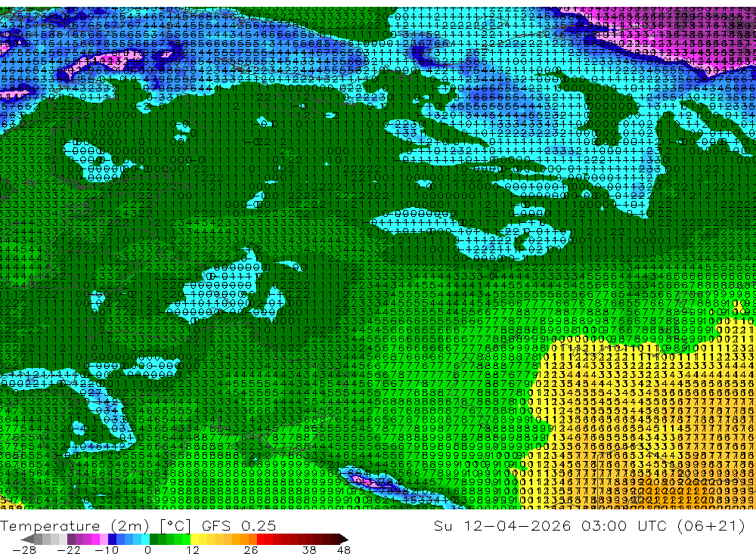The width and height of the screenshot is (756, 554).
Task: Click the yellow swatch above 12
Action: [x=195, y=539]
